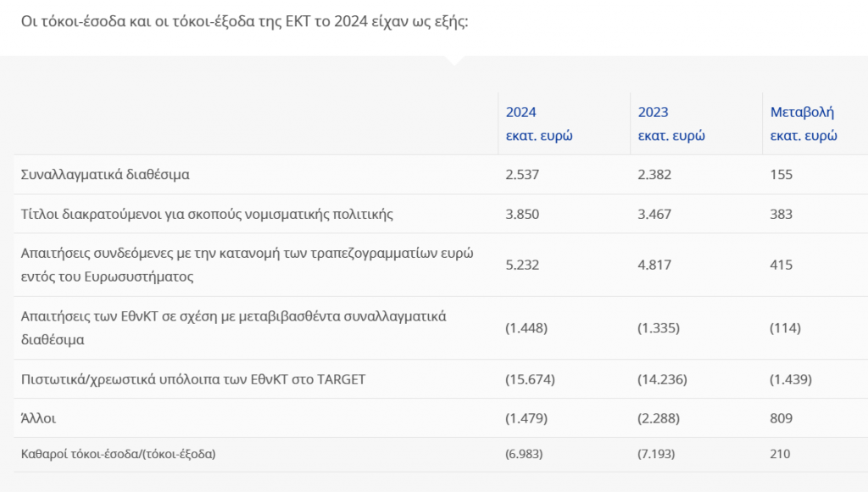The image size is (868, 492).
Task: Select the (1.439) change value cell
Action: coord(791,379)
